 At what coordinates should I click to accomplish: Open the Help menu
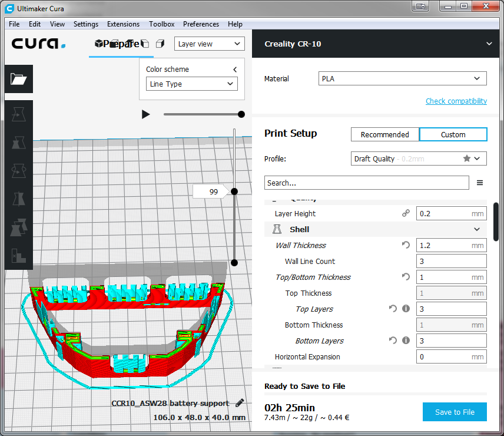pos(235,24)
